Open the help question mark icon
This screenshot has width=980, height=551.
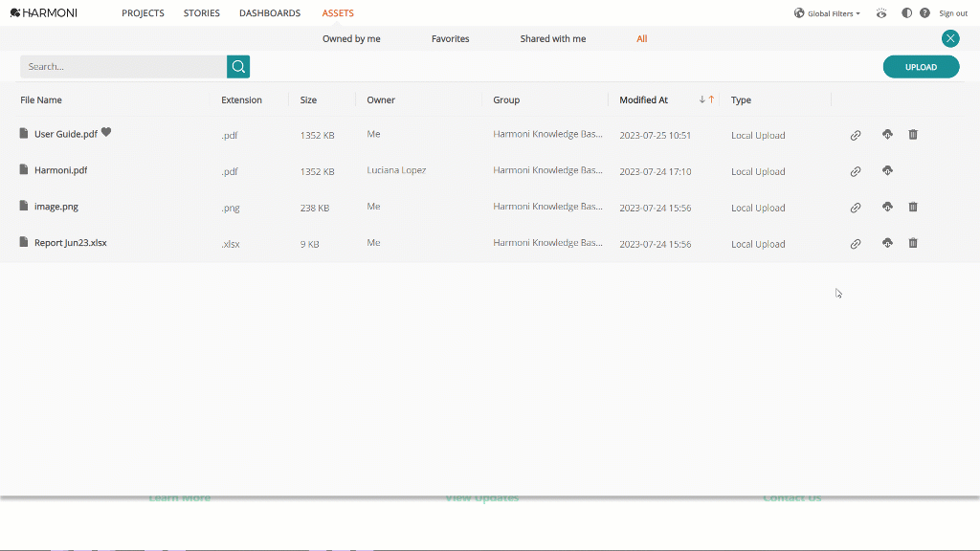coord(925,13)
